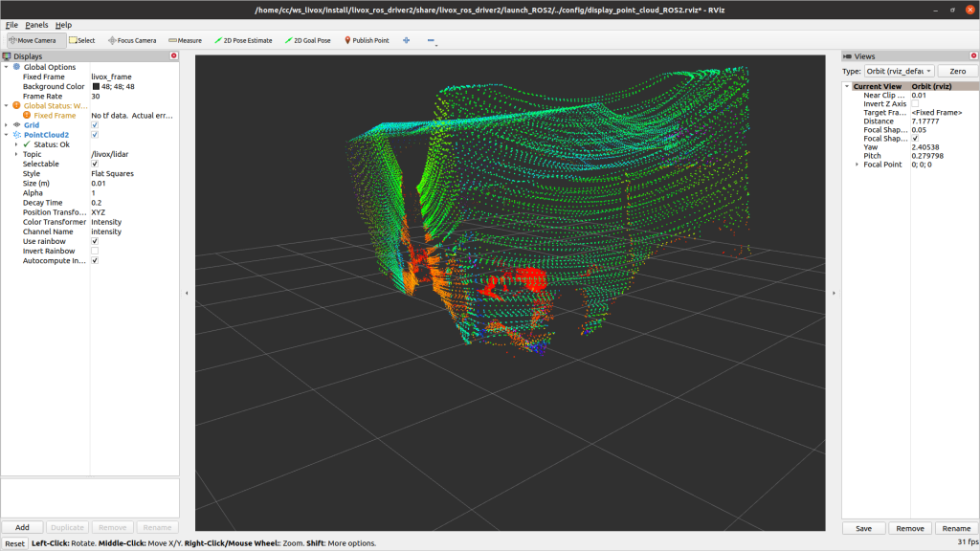Toggle the Grid display checkbox

tap(95, 125)
